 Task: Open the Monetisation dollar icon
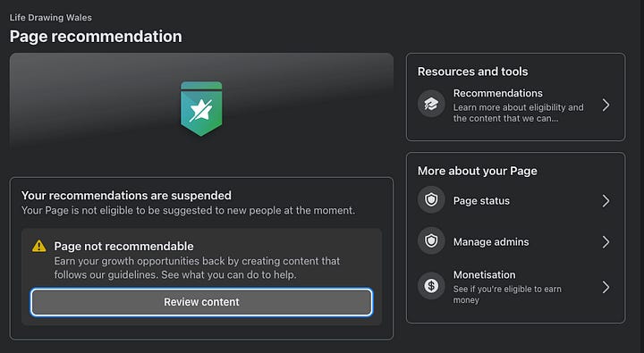(x=431, y=285)
